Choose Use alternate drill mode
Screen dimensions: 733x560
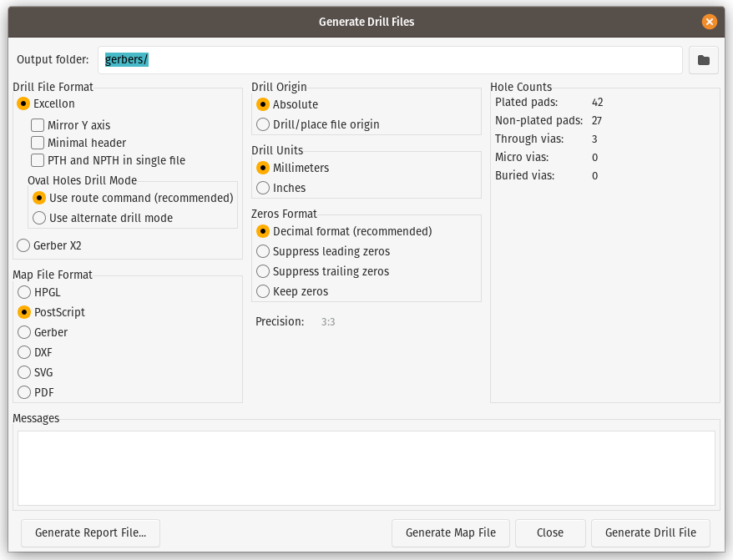pyautogui.click(x=38, y=218)
